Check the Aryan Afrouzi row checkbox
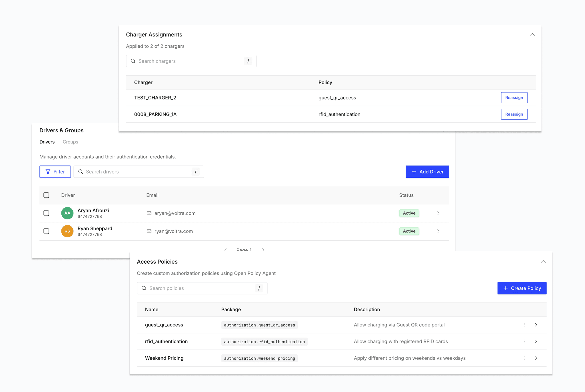Screen dimensions: 585x392 [x=46, y=213]
